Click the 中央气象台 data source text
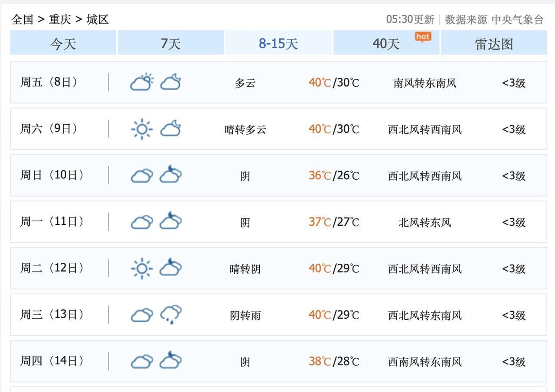The image size is (555, 392). (517, 19)
